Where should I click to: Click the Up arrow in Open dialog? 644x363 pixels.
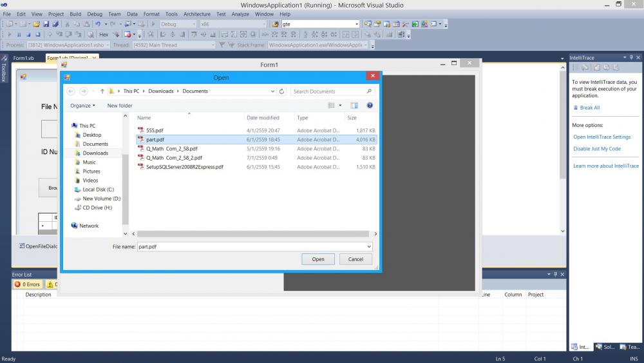click(x=102, y=92)
